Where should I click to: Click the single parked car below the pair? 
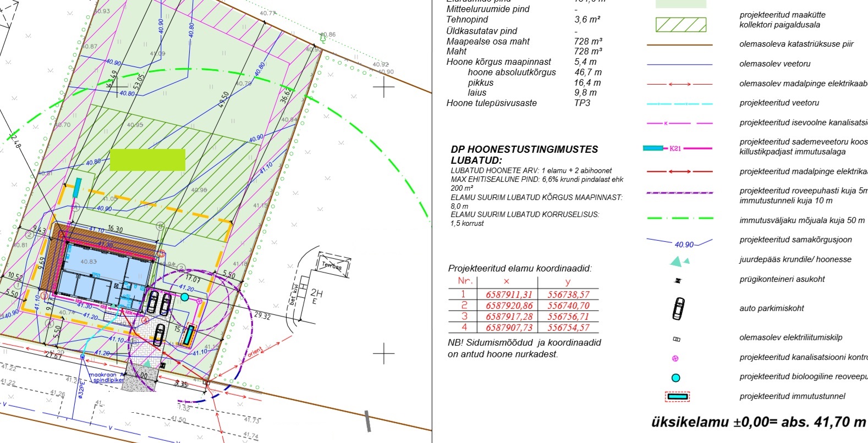click(158, 334)
